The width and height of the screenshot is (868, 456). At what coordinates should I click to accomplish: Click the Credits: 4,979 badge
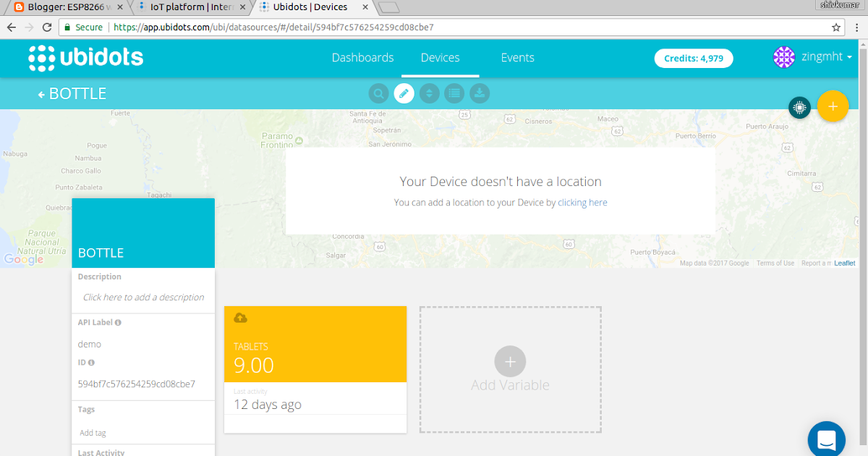click(x=694, y=58)
